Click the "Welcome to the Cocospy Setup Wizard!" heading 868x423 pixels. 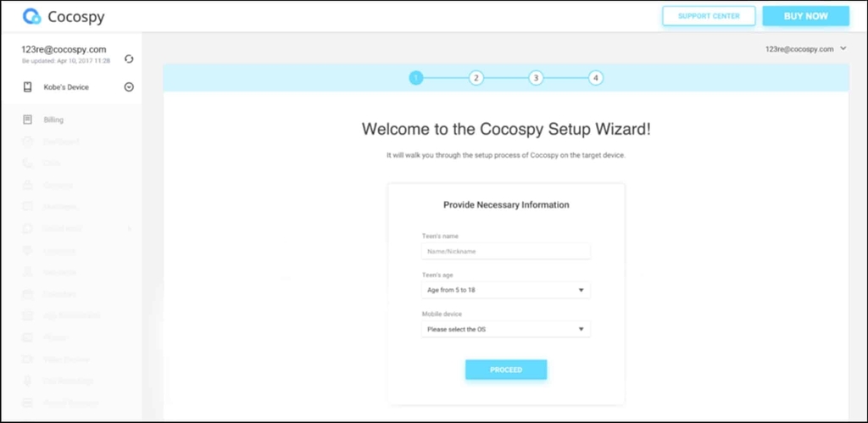[506, 129]
